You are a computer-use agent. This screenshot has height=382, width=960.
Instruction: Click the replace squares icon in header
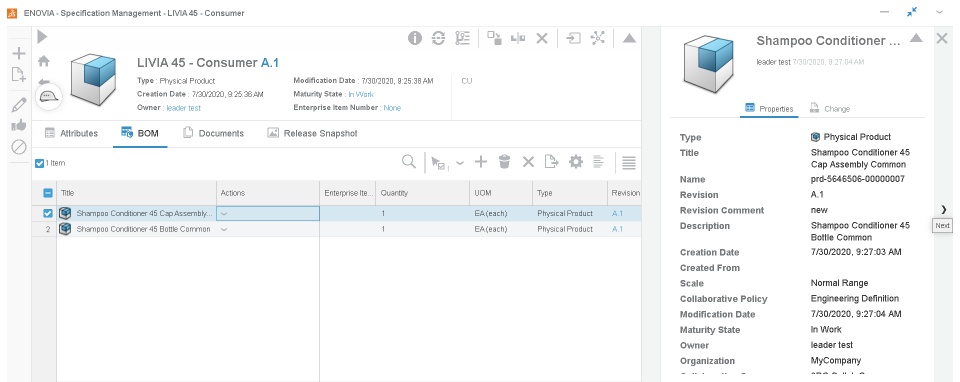pos(495,38)
